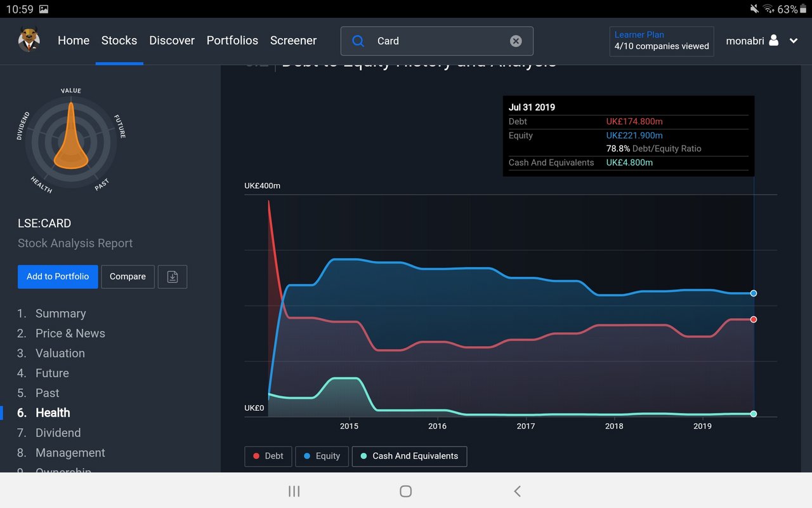Click the red Debt end data point

pos(754,319)
